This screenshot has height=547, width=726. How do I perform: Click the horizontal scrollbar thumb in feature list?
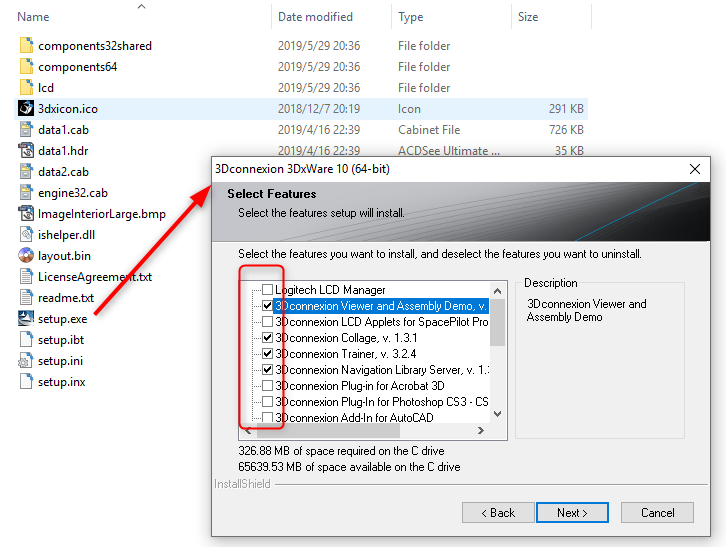[x=328, y=430]
